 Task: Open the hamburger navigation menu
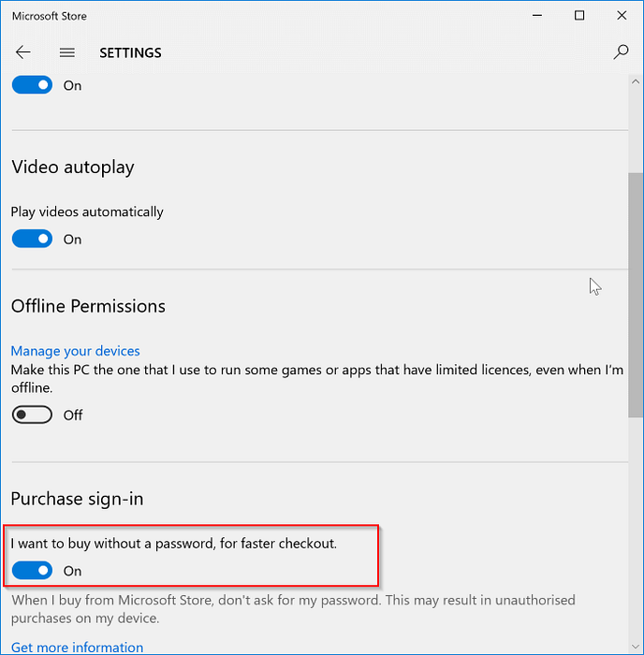(67, 53)
